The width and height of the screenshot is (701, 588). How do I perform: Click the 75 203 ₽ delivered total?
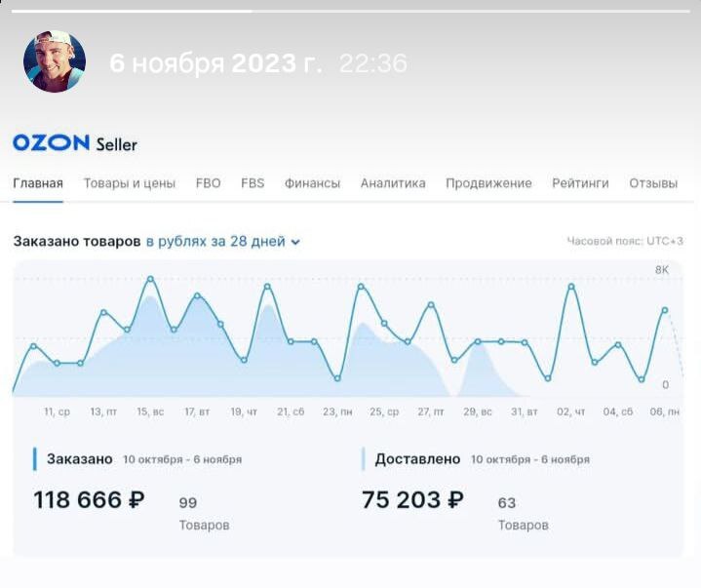click(x=412, y=500)
